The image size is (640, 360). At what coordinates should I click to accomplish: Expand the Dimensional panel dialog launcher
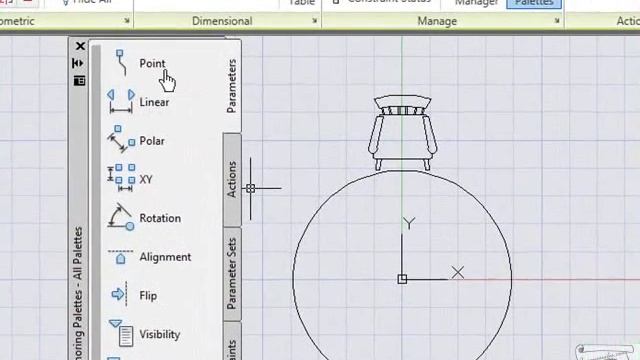[x=315, y=20]
